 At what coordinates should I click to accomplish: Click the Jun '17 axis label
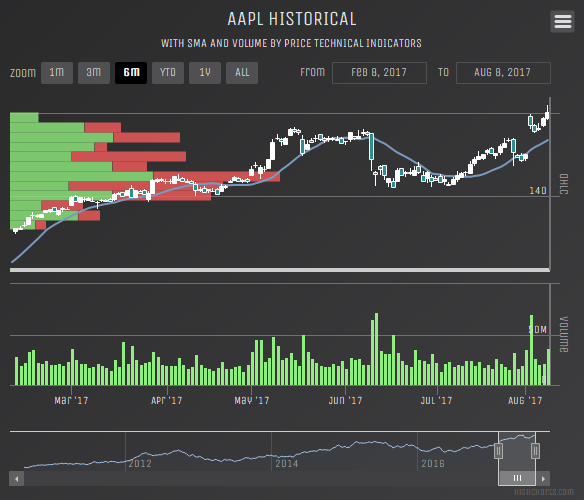(x=345, y=401)
